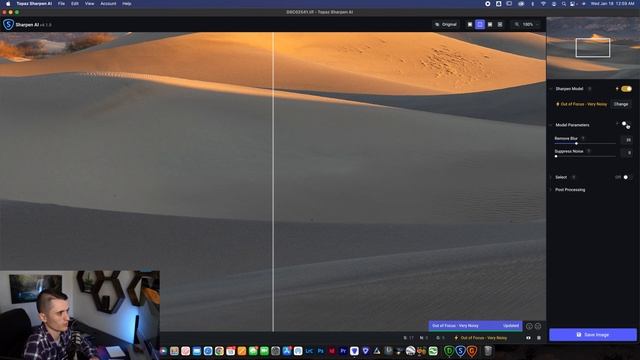Screen dimensions: 640x360
Task: Click the Wi-Fi icon in menu bar
Action: pos(543,4)
